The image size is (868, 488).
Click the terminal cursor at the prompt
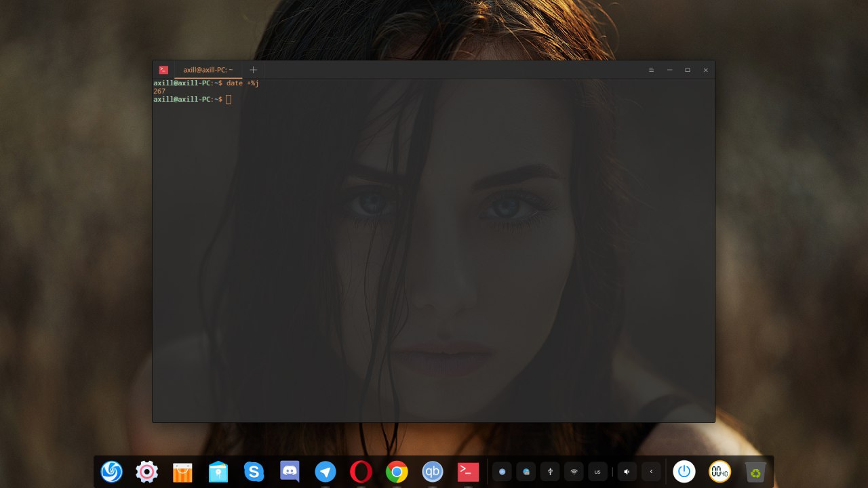229,99
